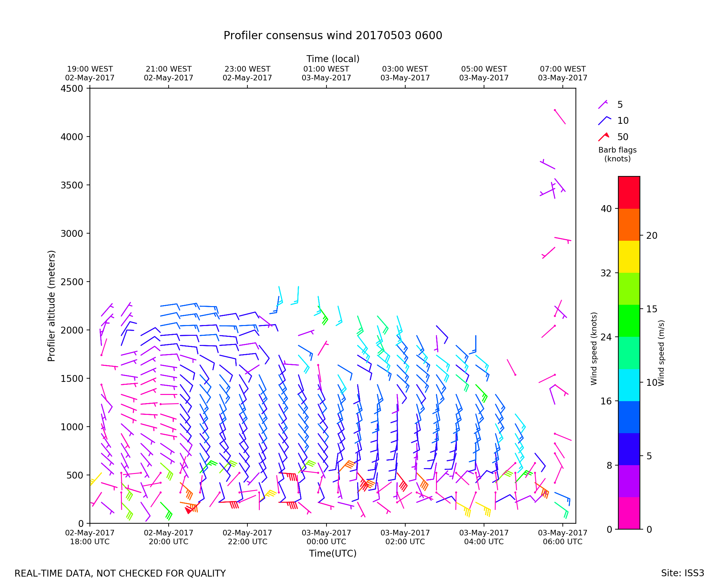Click the plot title Profiler consensus wind
Image resolution: width=719 pixels, height=588 pixels.
coord(333,36)
